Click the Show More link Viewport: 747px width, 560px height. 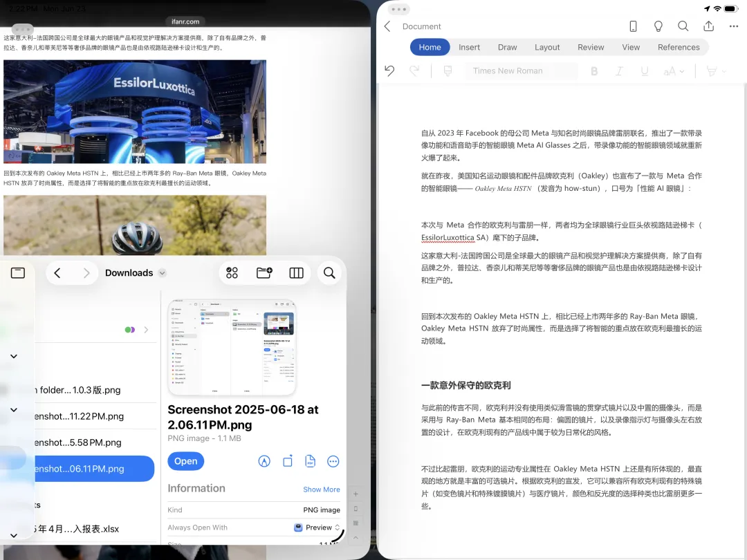click(321, 489)
